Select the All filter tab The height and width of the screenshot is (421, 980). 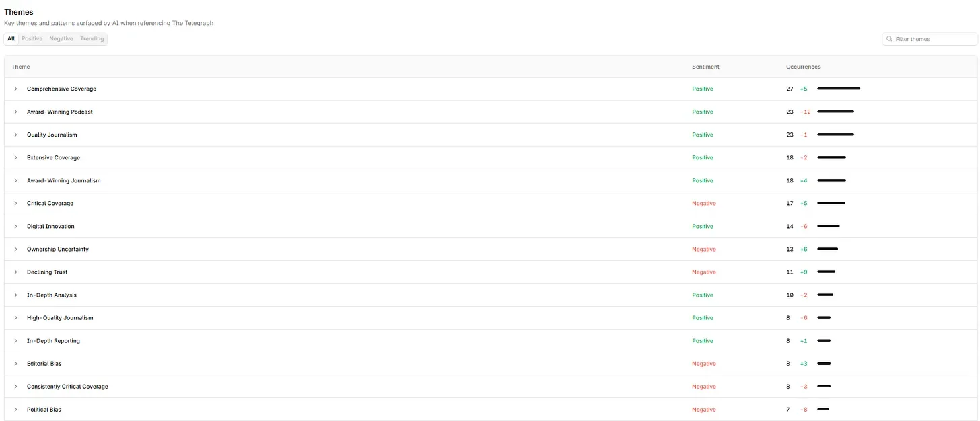(11, 39)
